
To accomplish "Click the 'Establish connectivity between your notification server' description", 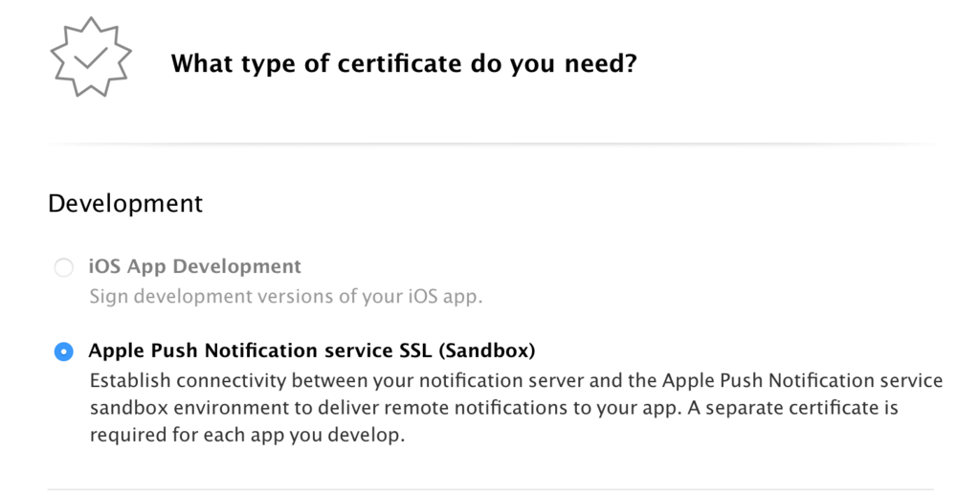I will 516,408.
